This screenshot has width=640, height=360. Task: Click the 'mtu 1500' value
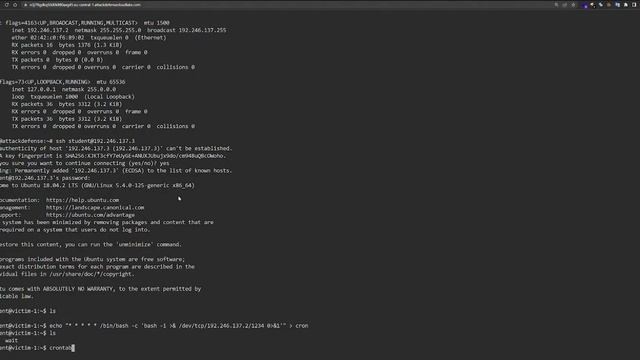pos(156,23)
